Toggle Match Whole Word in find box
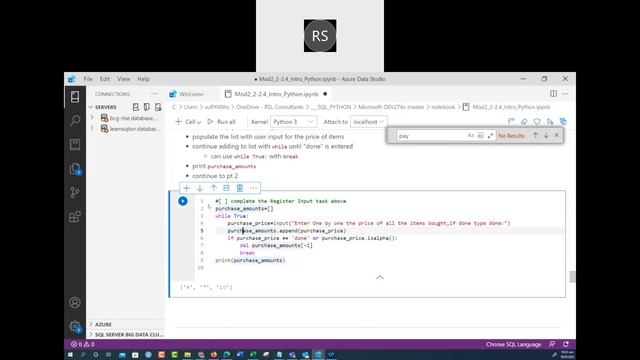The width and height of the screenshot is (640, 360). pos(480,136)
